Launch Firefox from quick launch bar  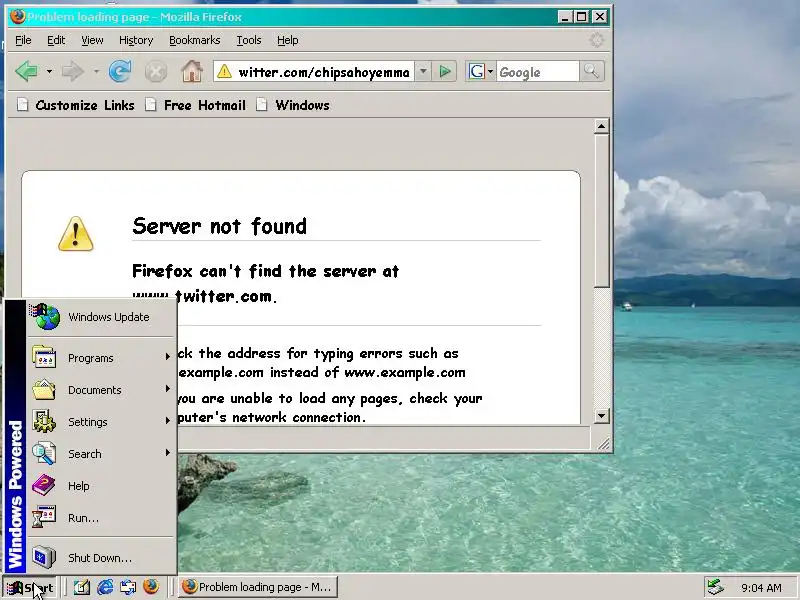151,587
